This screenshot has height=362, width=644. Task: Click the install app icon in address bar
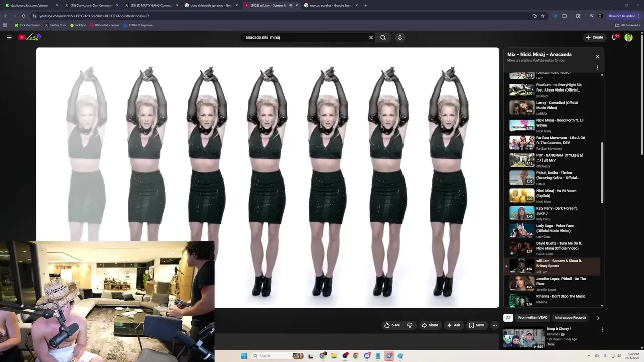point(534,16)
